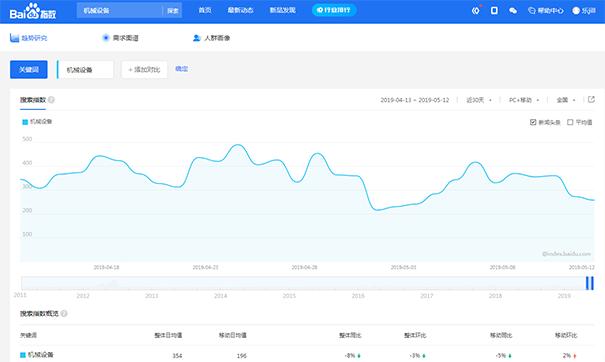The width and height of the screenshot is (605, 362).
Task: Open the date range 2019-04-13 picker
Action: pyautogui.click(x=414, y=100)
